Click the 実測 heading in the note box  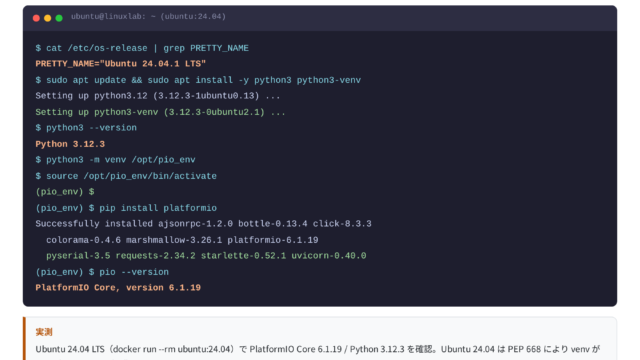44,332
